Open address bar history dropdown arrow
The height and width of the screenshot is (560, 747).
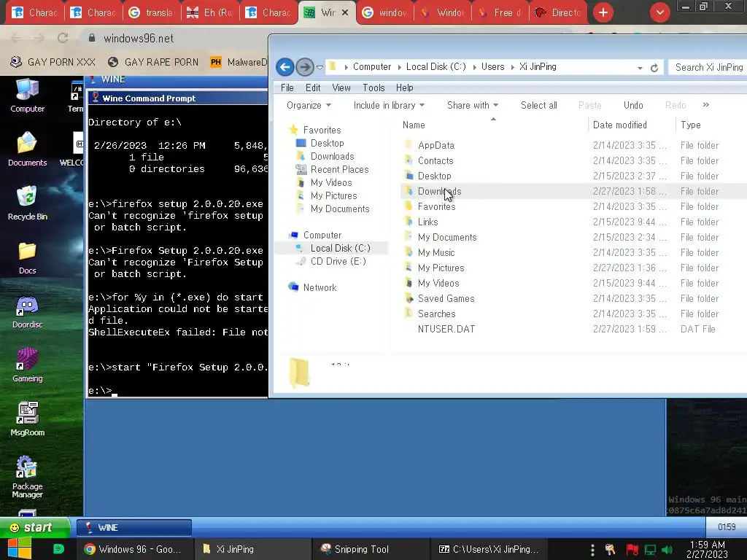(640, 68)
